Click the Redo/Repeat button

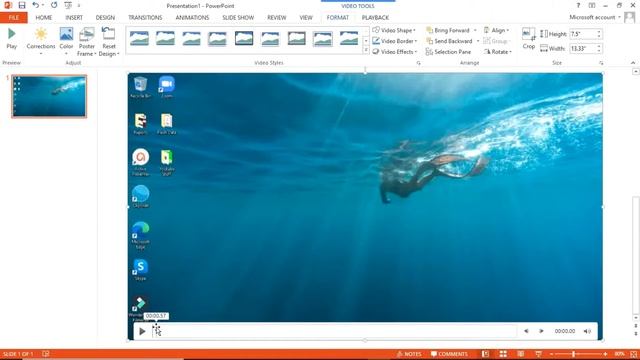click(54, 5)
